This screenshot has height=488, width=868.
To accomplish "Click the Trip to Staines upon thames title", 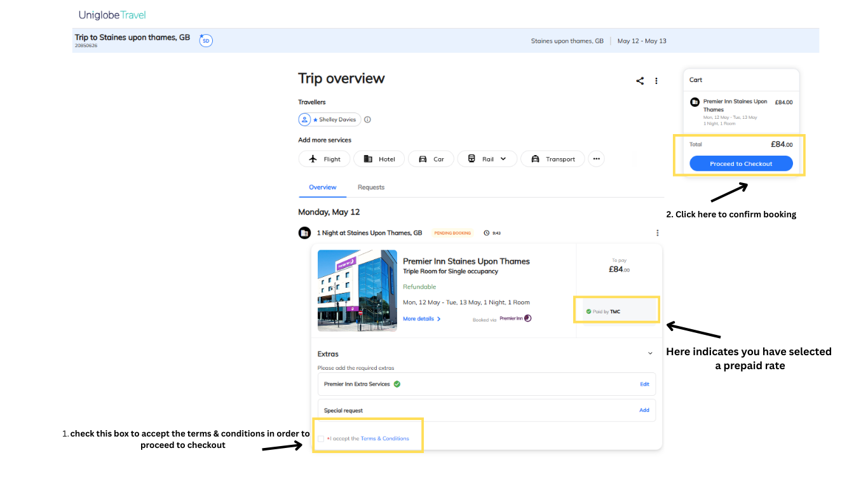I will coord(132,37).
